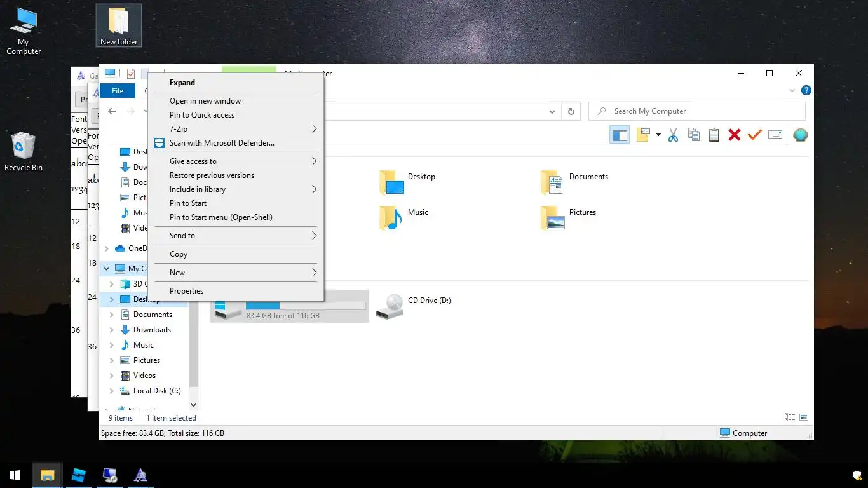Expand the Music tree node

tap(112, 345)
